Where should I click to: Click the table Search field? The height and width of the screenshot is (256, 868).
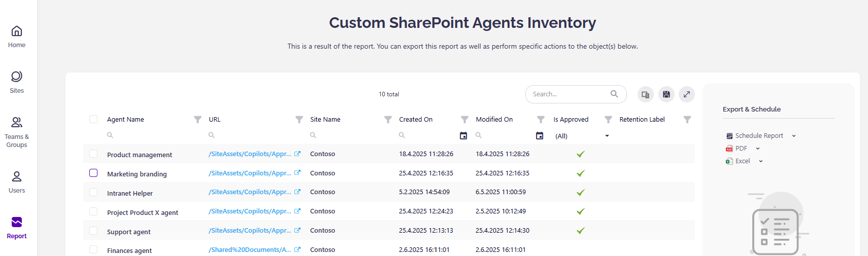coord(569,94)
